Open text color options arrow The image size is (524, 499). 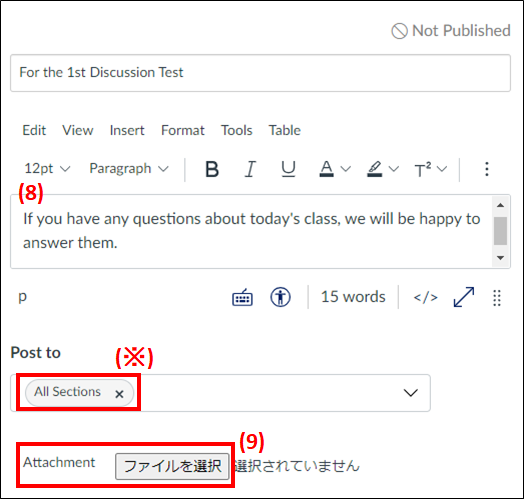coord(346,169)
